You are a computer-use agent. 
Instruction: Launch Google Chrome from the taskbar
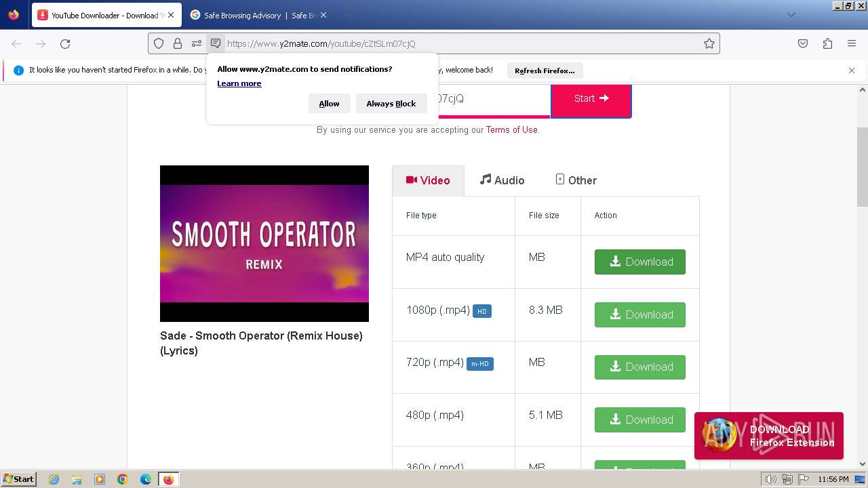pyautogui.click(x=123, y=479)
